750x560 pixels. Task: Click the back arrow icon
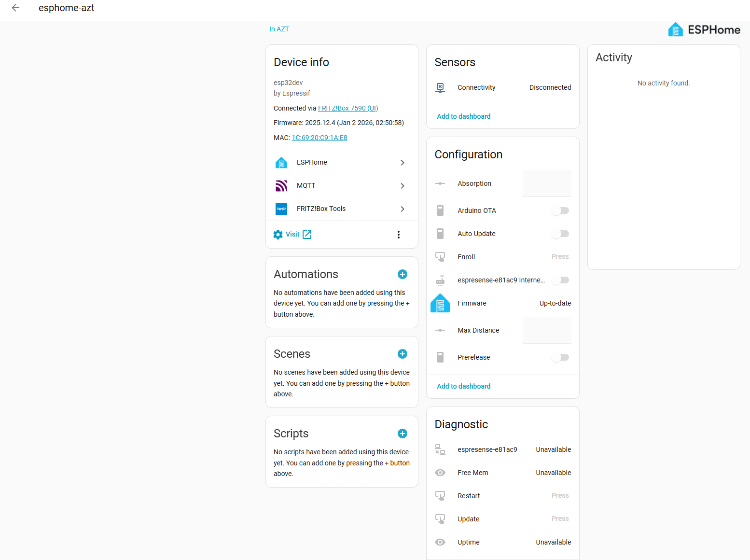click(x=15, y=8)
